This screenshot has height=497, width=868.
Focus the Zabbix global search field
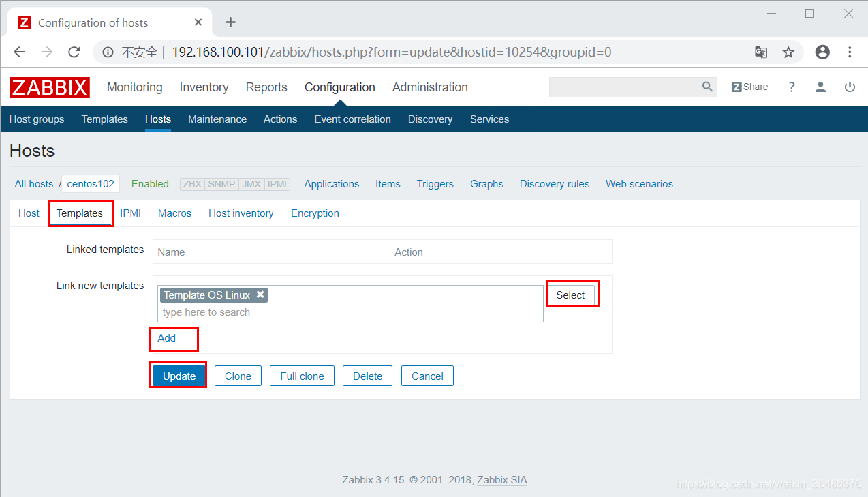point(625,87)
